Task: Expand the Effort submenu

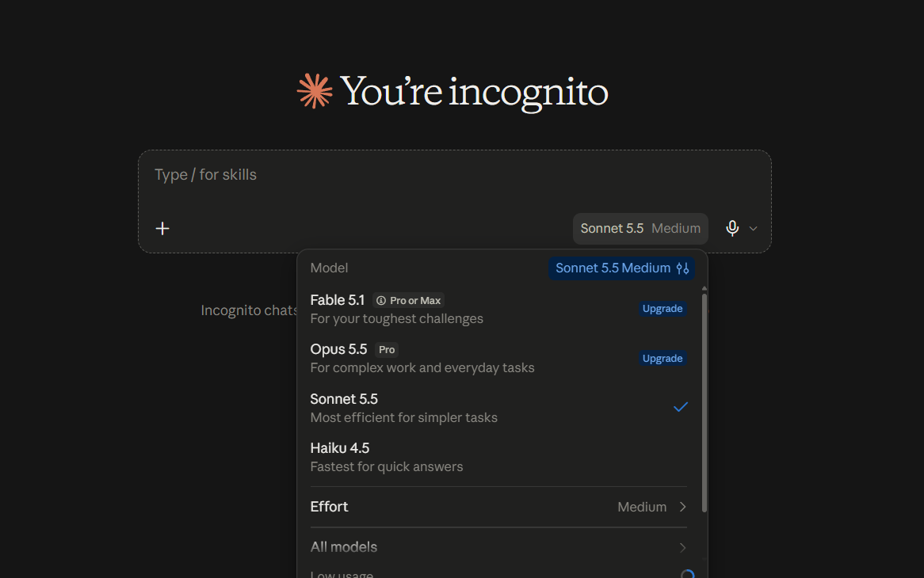Action: 498,507
